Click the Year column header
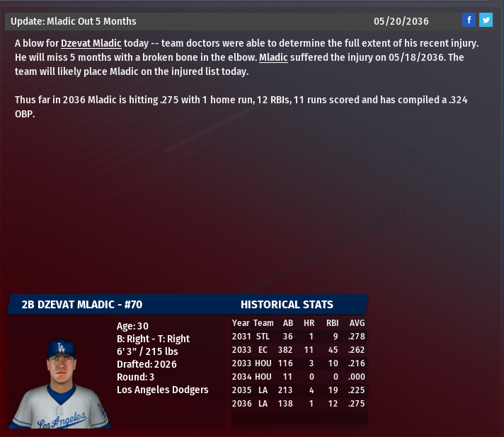The width and height of the screenshot is (504, 437). click(241, 323)
